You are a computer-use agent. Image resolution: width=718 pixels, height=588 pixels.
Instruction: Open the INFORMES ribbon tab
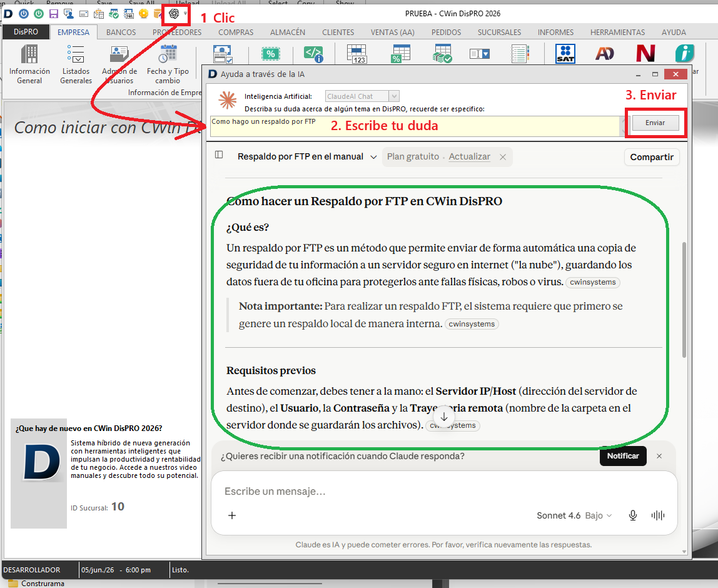(555, 32)
